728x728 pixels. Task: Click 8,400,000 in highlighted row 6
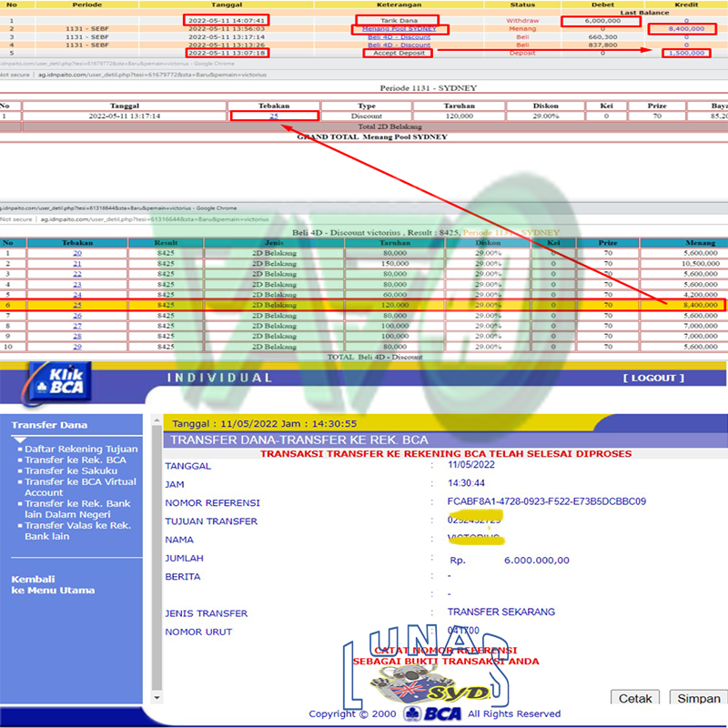(700, 305)
